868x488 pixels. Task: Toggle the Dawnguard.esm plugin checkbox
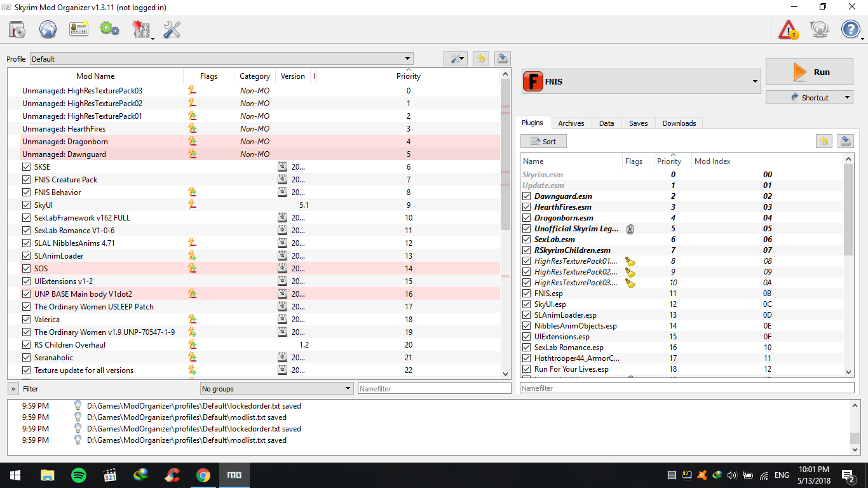[526, 196]
